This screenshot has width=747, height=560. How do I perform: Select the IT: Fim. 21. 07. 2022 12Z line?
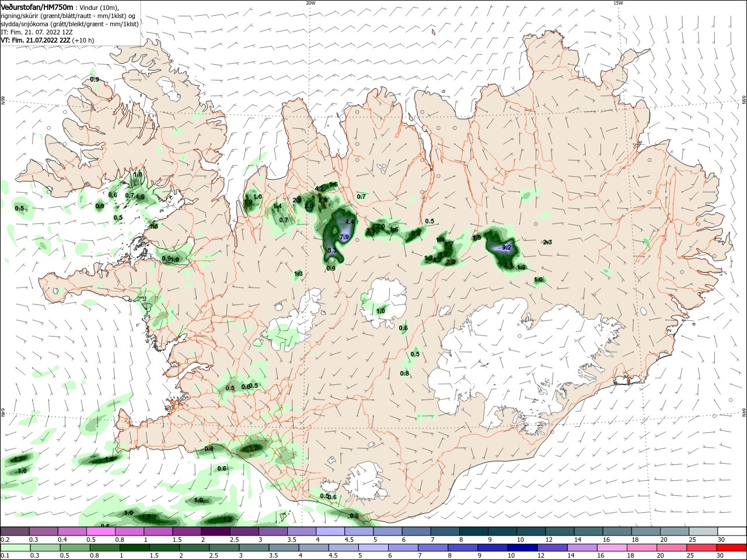click(x=37, y=32)
